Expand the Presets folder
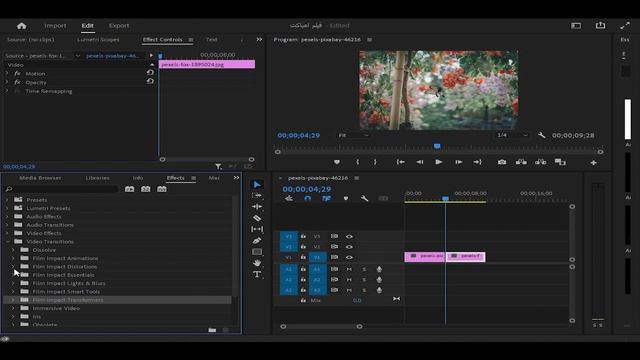The image size is (640, 360). click(7, 200)
